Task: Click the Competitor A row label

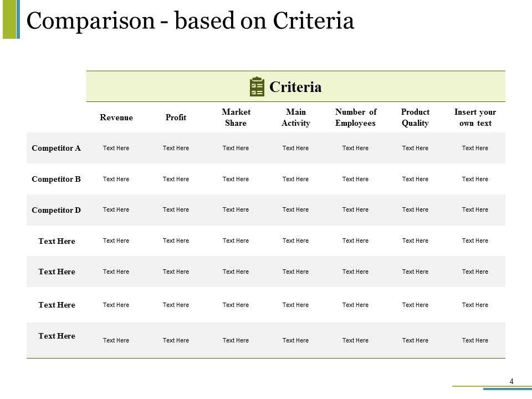Action: 57,148
